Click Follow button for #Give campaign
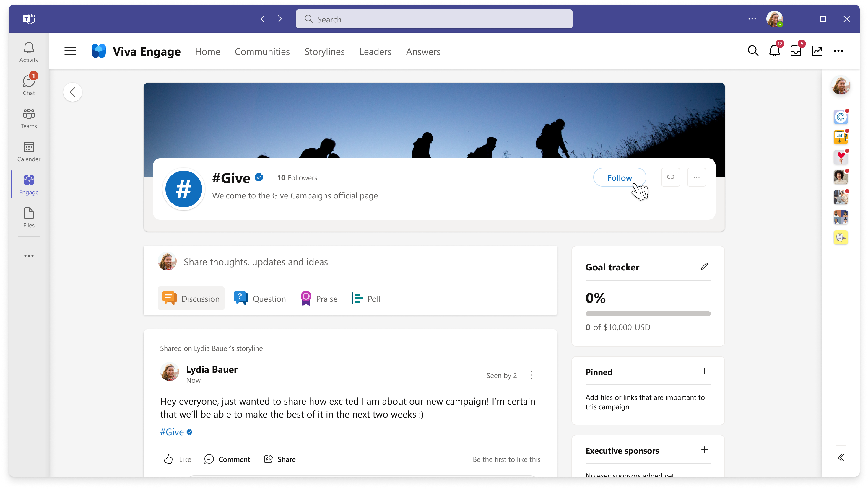This screenshot has height=489, width=868. point(620,177)
